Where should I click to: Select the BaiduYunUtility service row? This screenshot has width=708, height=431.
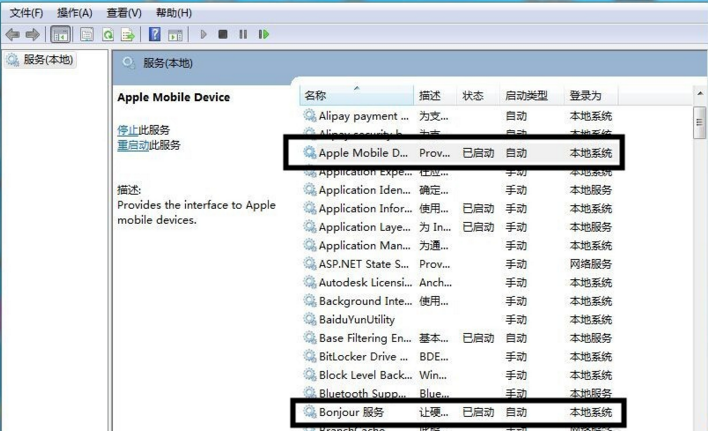[457, 320]
